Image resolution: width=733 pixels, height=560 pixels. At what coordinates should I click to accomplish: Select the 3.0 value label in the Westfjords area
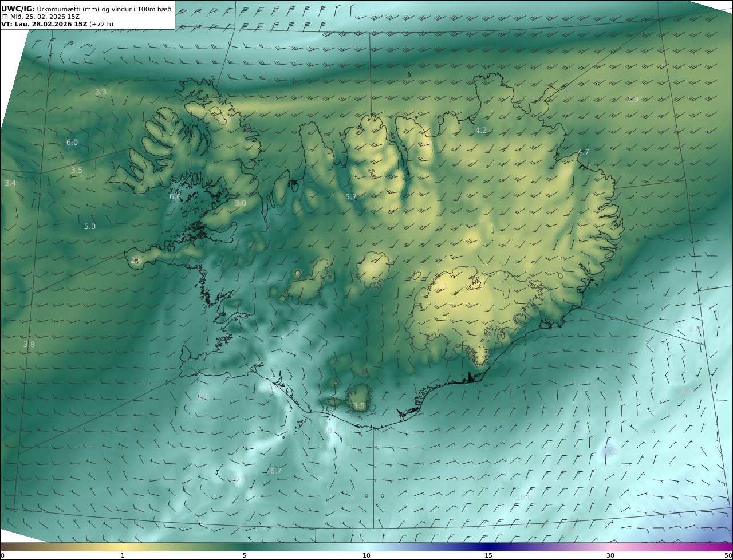point(241,203)
